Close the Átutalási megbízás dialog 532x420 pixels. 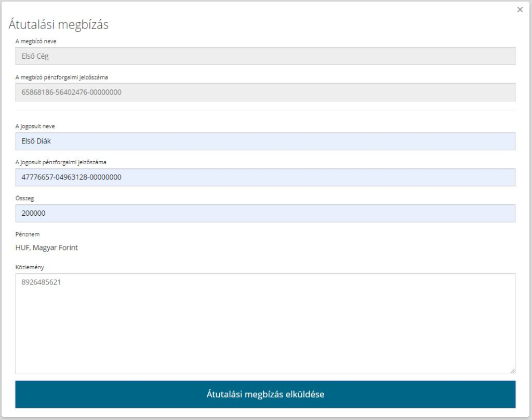click(520, 10)
